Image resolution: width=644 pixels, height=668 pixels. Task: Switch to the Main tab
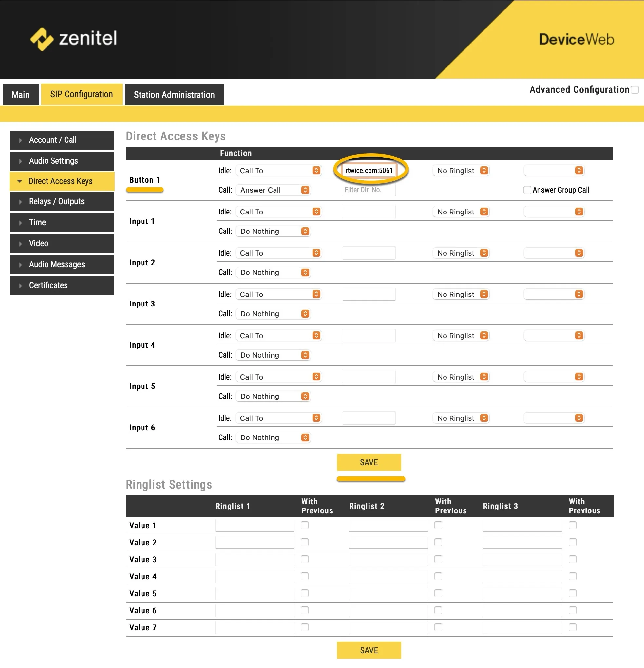pos(20,95)
